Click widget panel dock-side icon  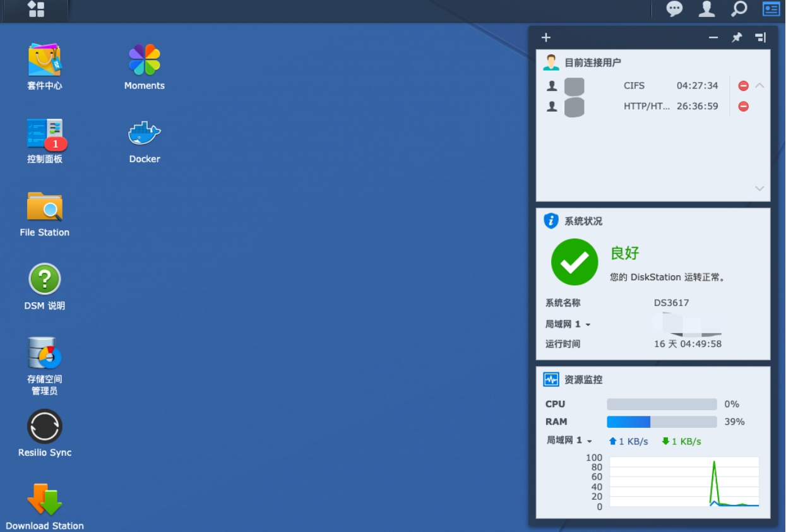tap(760, 37)
